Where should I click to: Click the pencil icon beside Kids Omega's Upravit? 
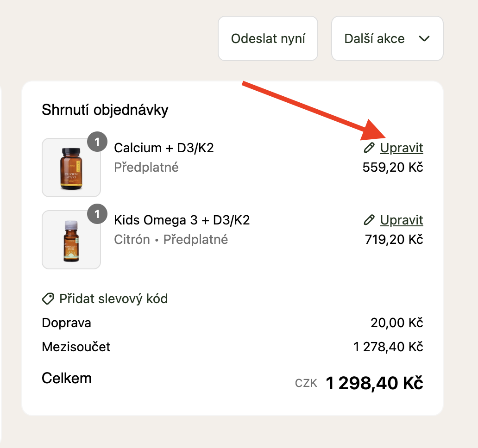coord(369,220)
